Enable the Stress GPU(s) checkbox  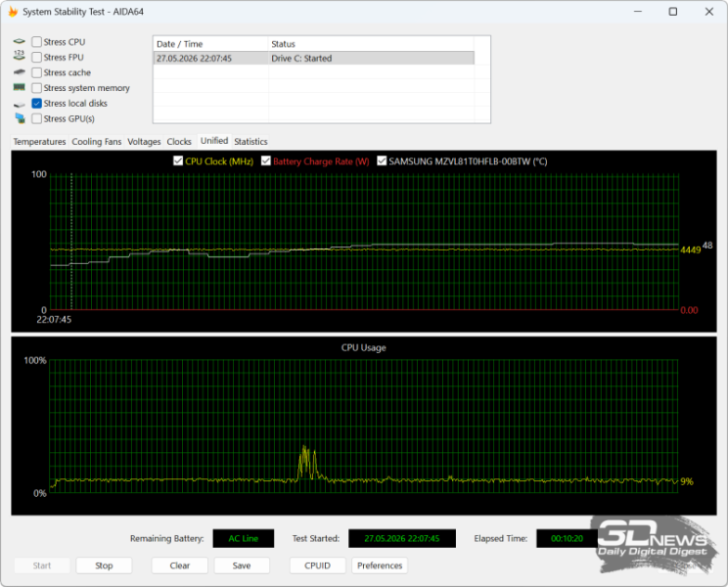tap(36, 118)
